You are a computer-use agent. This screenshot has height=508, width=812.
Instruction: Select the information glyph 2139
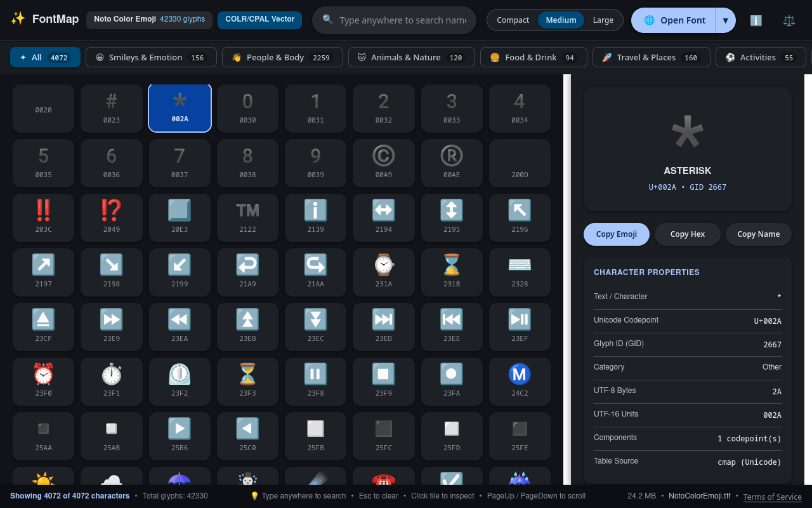click(x=315, y=218)
